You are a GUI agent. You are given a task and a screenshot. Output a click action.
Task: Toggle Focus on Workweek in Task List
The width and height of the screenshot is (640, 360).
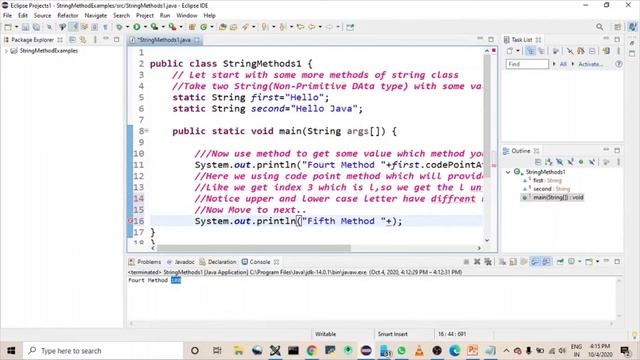pos(556,51)
